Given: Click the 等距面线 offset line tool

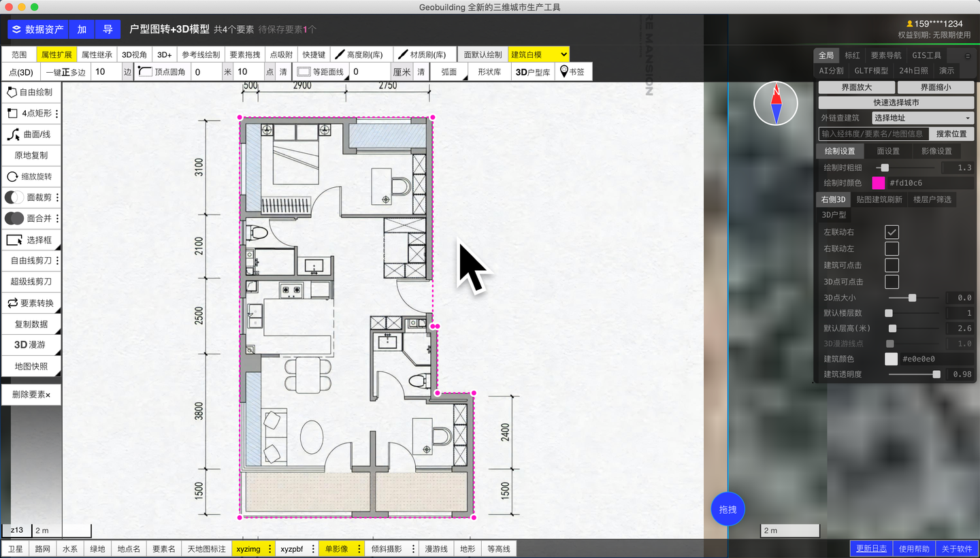Looking at the screenshot, I should click(321, 71).
